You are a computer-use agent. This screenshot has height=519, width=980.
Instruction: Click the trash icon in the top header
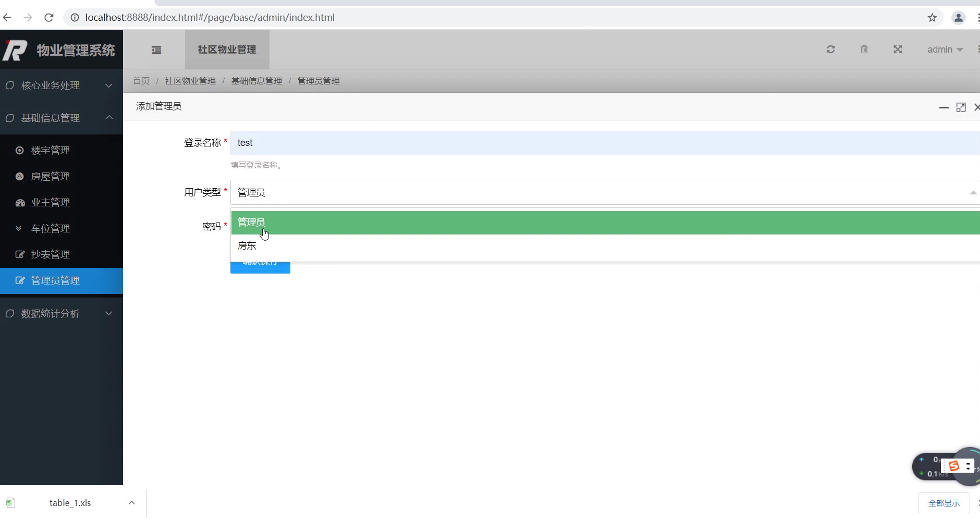click(864, 50)
